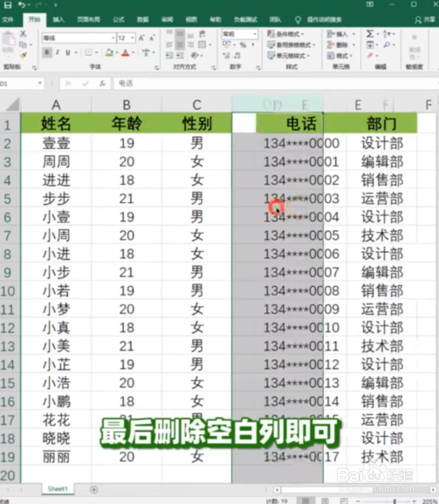The width and height of the screenshot is (439, 504).
Task: Click the borders grid icon
Action: point(88,52)
